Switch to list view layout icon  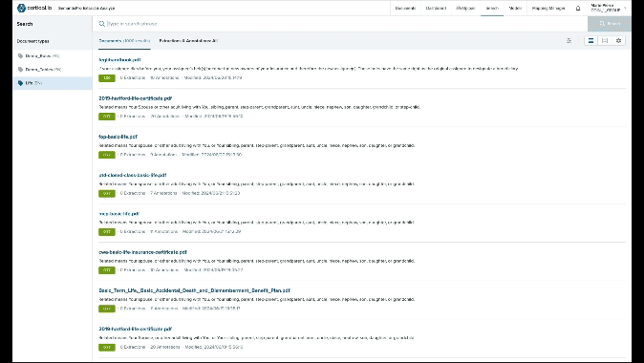point(591,41)
